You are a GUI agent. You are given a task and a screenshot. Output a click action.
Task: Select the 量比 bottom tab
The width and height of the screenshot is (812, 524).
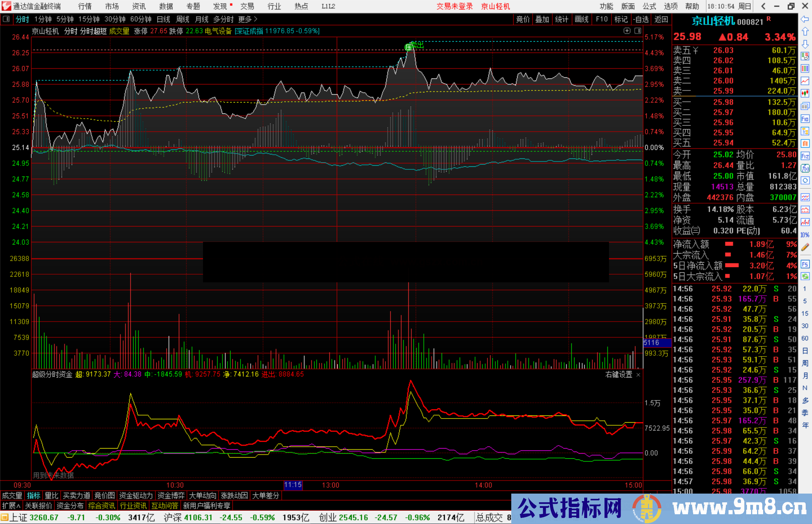coord(52,496)
